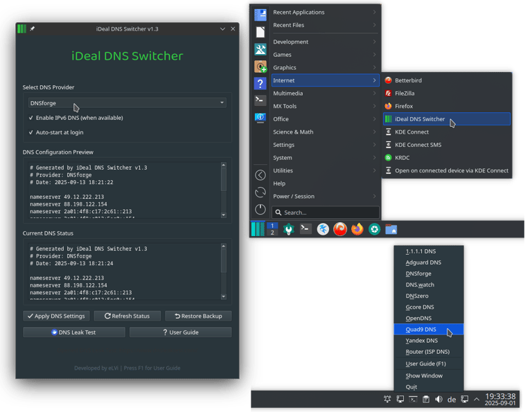Screen dimensions: 532x412
Task: Open the Select DNS Provider combo box
Action: click(x=127, y=103)
